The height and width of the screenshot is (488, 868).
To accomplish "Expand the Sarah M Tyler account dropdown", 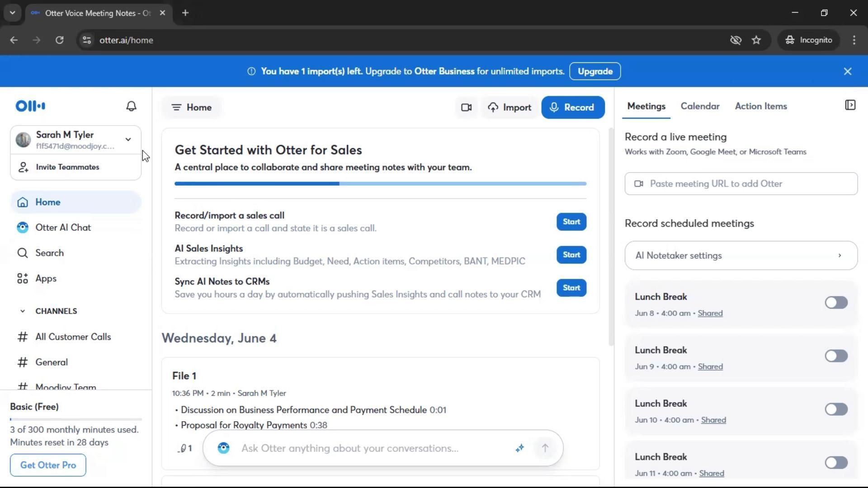I will 128,140.
